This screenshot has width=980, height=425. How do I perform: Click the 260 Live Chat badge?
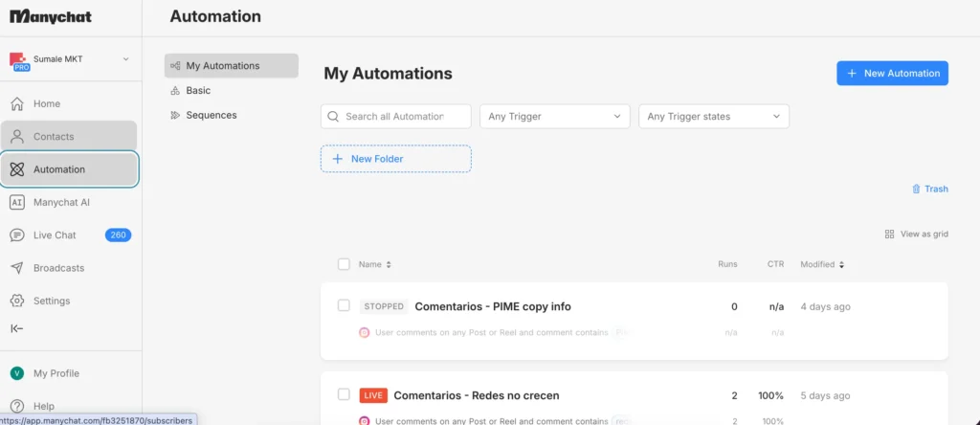[x=118, y=235]
